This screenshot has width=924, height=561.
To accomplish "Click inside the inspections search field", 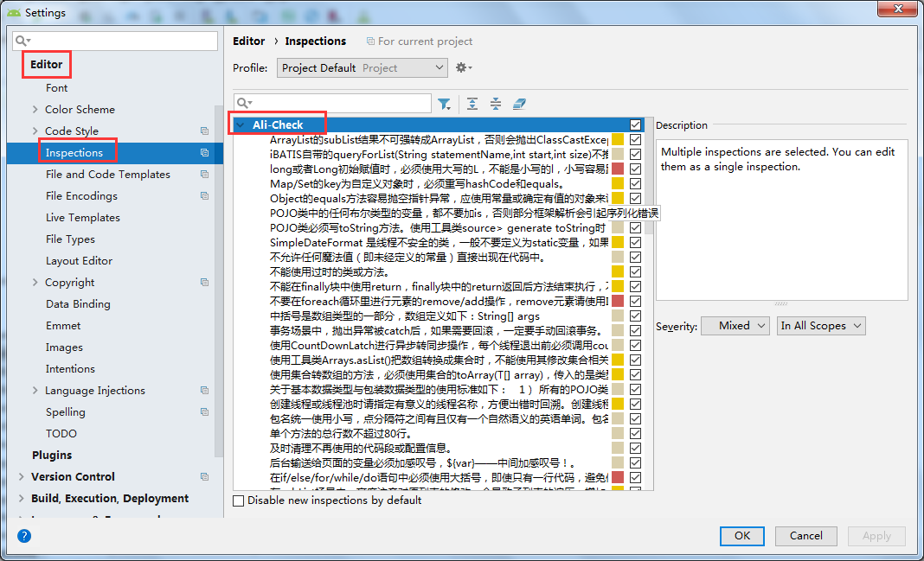I will point(337,103).
